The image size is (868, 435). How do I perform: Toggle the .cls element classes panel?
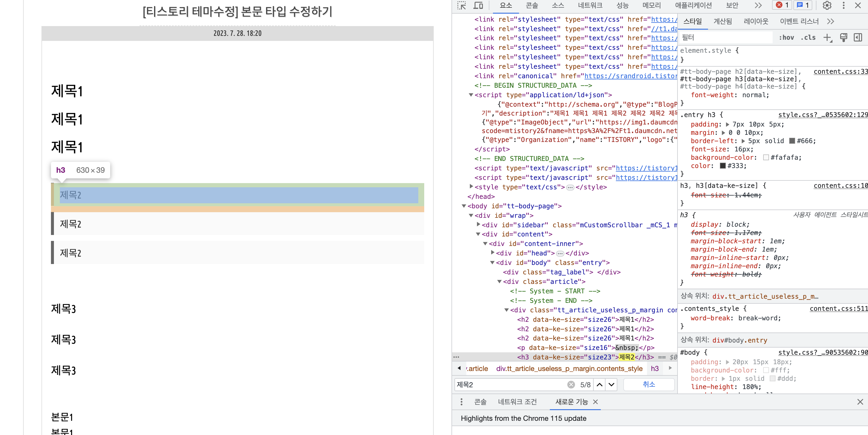[x=808, y=37]
